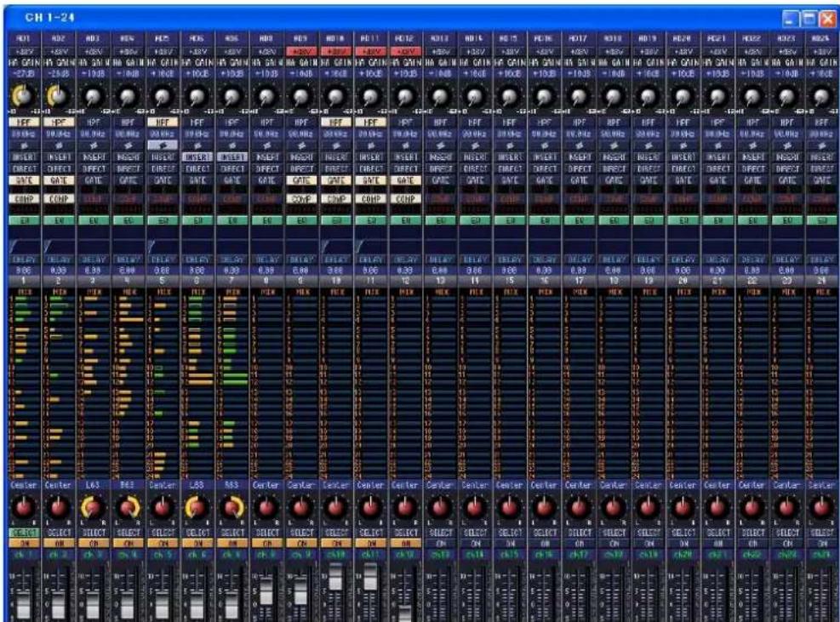Disable the HPF on channel 5
This screenshot has width=840, height=622.
click(163, 123)
